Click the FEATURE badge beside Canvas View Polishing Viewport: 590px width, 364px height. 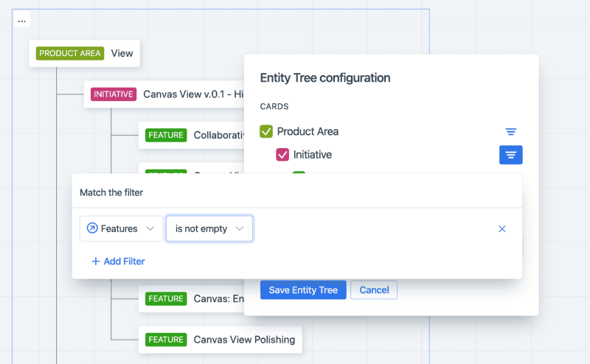click(166, 340)
